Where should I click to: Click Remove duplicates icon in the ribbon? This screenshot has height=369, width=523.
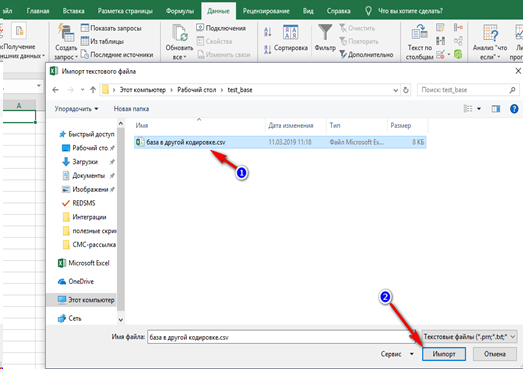click(441, 41)
